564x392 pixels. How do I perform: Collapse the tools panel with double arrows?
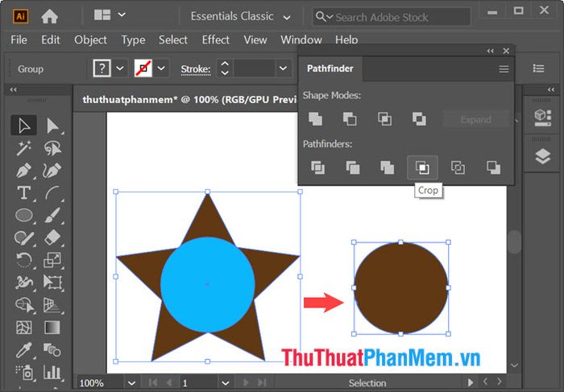pyautogui.click(x=14, y=89)
